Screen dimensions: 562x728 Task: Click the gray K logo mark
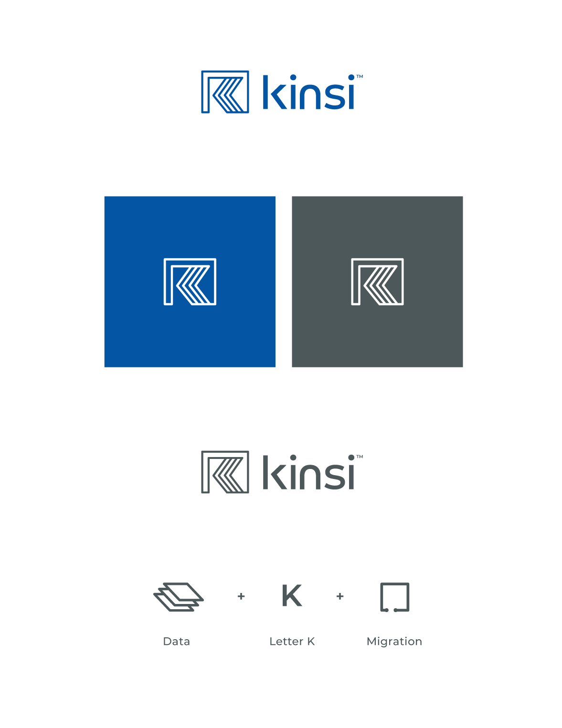(225, 472)
